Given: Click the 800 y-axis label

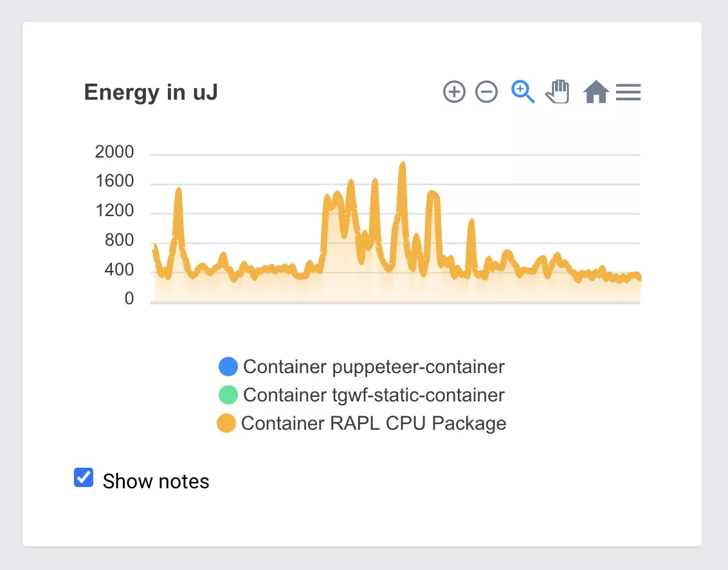Looking at the screenshot, I should click(119, 240).
